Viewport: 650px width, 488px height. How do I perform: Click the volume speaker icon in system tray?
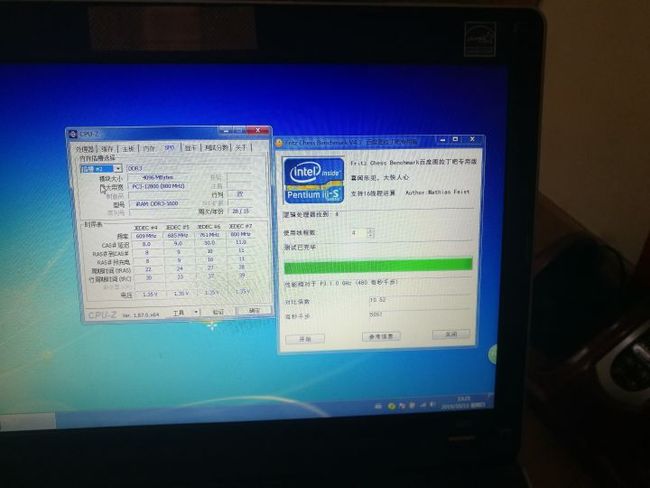click(x=432, y=404)
